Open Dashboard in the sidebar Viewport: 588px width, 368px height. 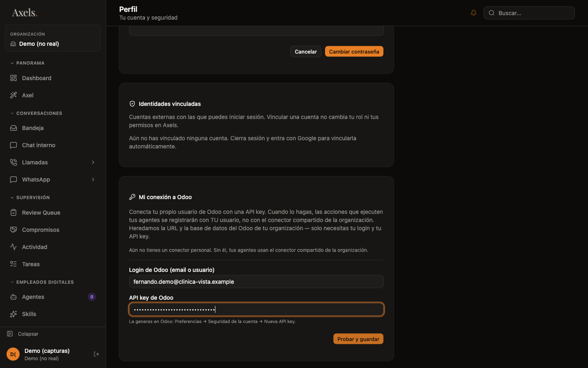[53, 78]
